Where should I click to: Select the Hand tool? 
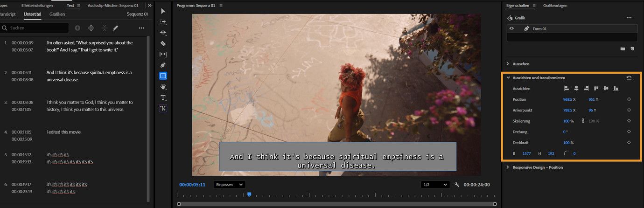[x=163, y=87]
